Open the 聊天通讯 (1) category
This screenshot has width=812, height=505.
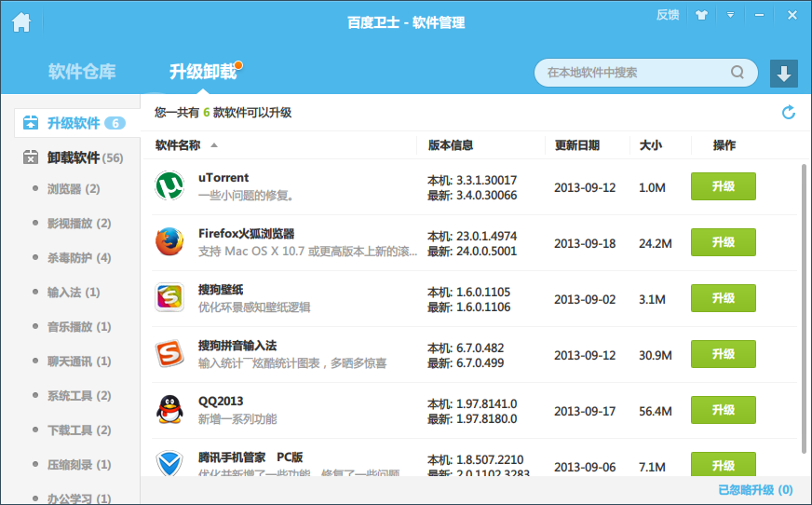click(79, 361)
